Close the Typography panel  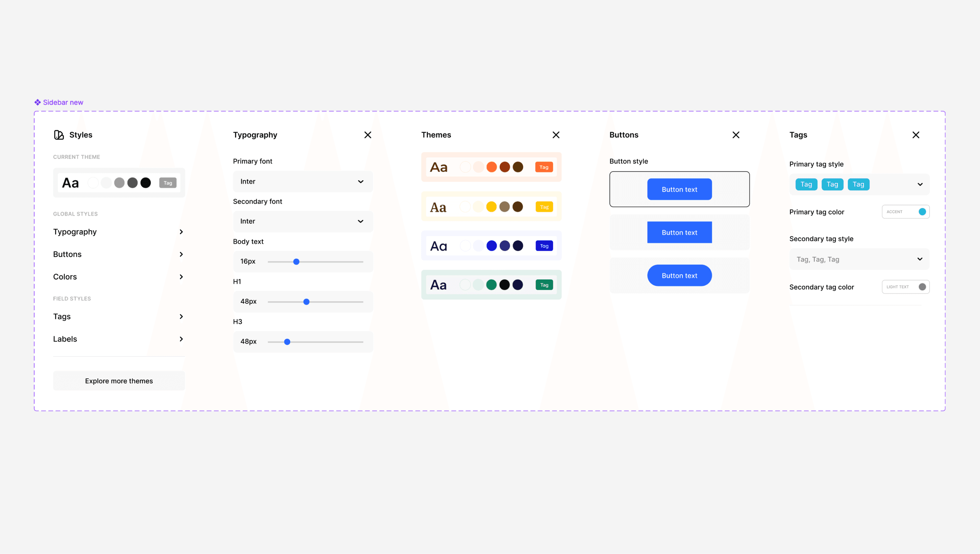pyautogui.click(x=368, y=135)
